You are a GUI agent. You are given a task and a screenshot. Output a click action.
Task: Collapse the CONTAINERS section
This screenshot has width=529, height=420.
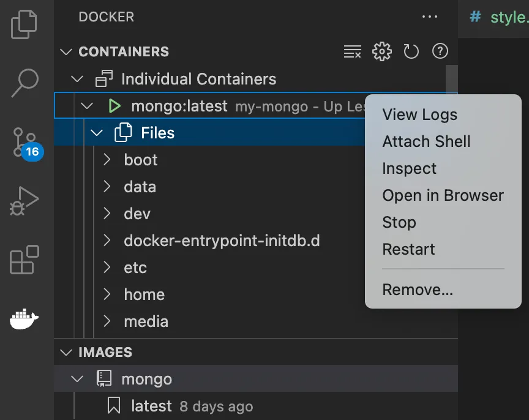66,52
